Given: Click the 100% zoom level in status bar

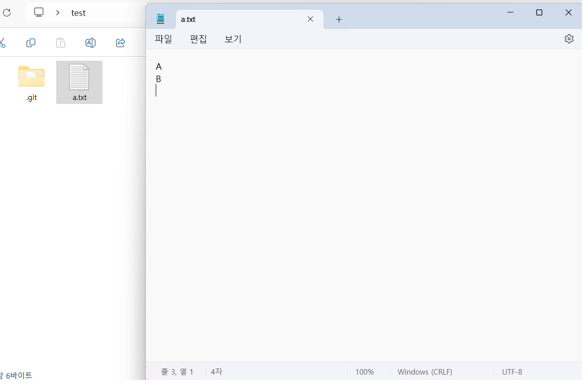Looking at the screenshot, I should click(365, 372).
